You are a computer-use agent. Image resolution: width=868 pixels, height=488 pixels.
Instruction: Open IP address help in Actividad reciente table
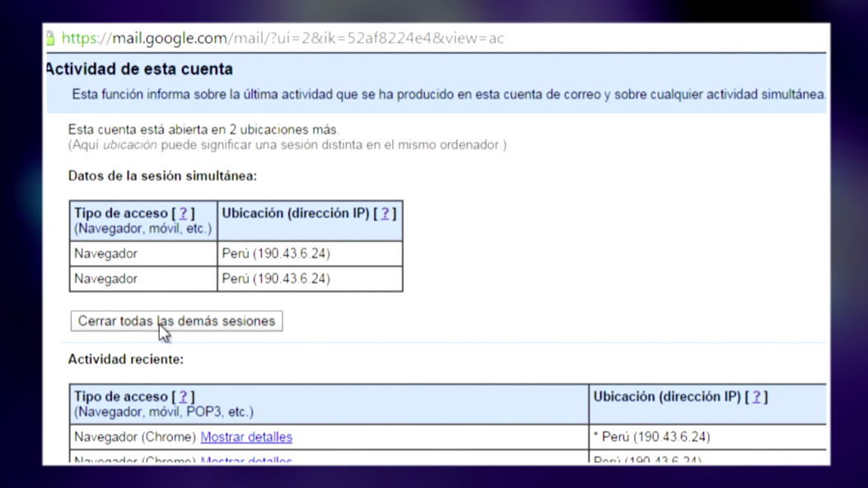[756, 396]
